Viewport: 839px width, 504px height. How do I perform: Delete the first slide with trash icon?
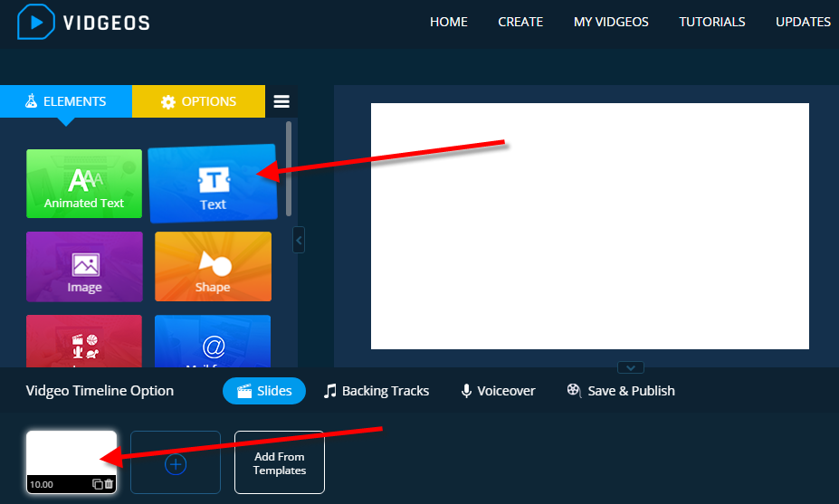(110, 484)
